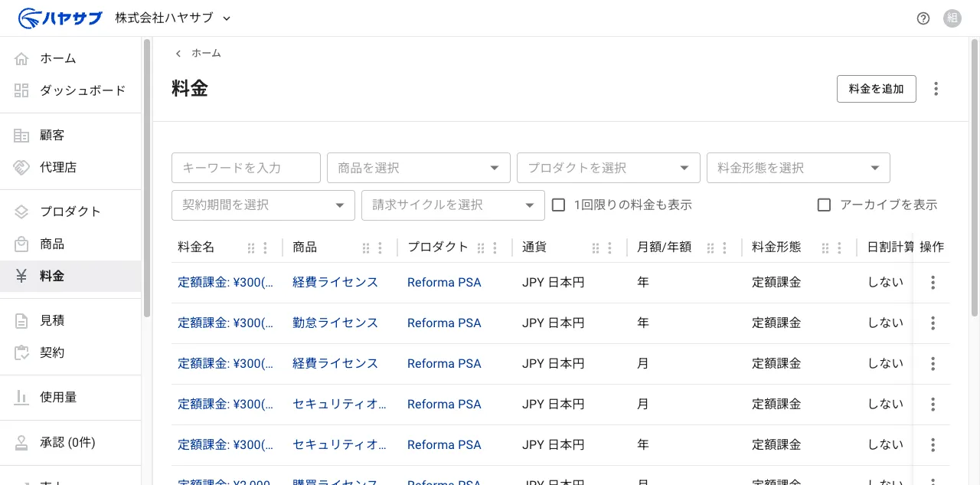Viewport: 980px width, 485px height.
Task: Open the プロダクトを選択 dropdown
Action: [609, 168]
